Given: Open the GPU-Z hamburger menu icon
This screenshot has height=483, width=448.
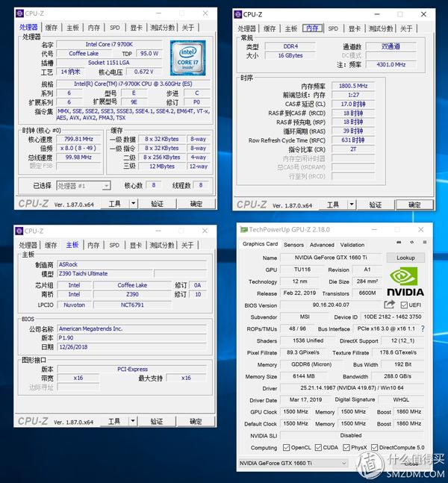Looking at the screenshot, I should [x=425, y=243].
